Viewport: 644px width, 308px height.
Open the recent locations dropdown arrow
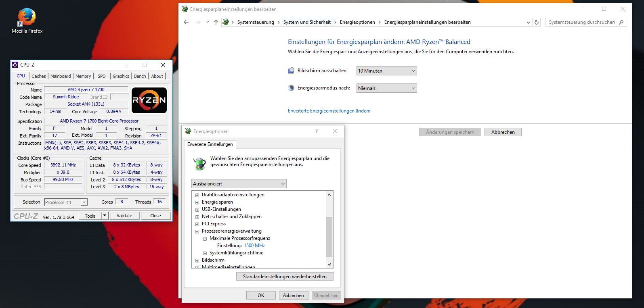(208, 22)
